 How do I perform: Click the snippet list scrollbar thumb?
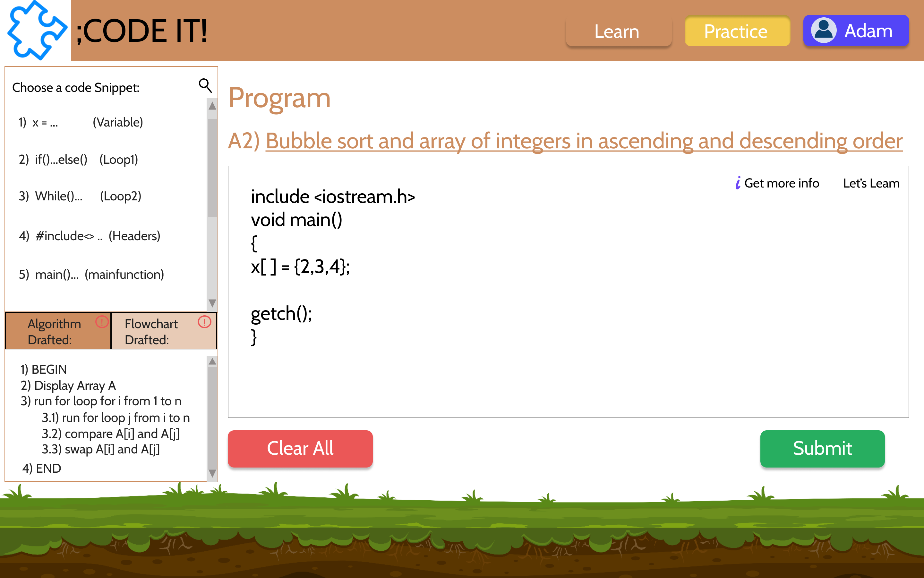pos(212,168)
